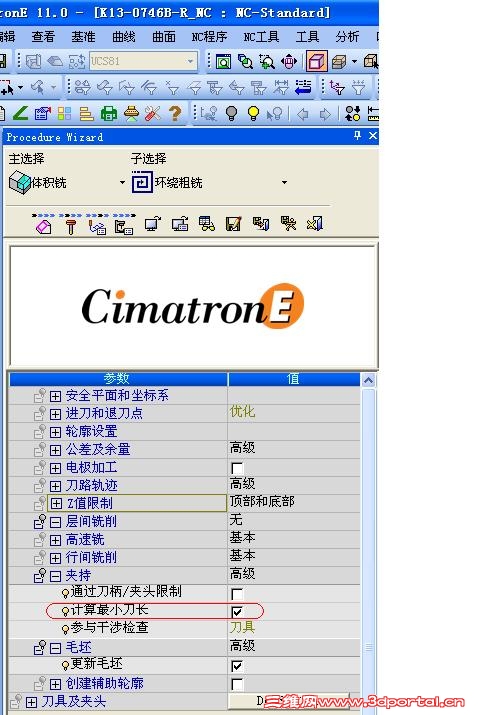Click the 优化 value of 进刀和退刀点
The height and width of the screenshot is (715, 484).
pyautogui.click(x=242, y=411)
